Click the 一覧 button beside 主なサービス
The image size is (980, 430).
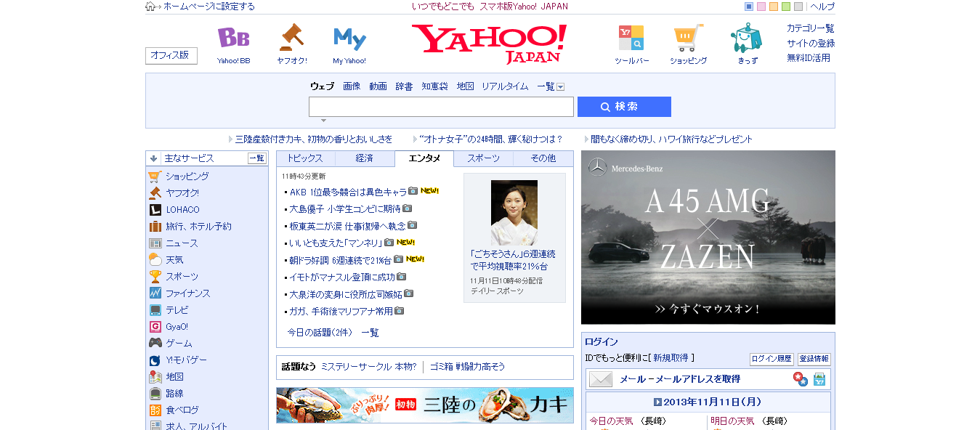pyautogui.click(x=257, y=158)
